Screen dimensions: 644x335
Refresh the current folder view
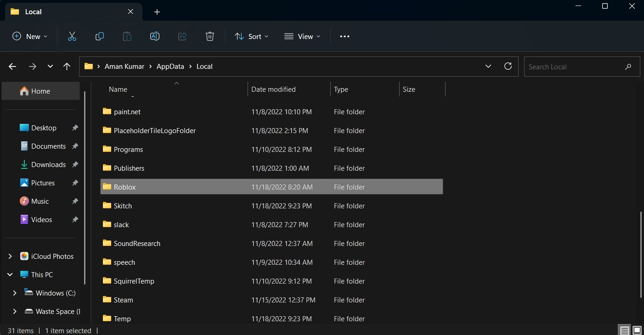pyautogui.click(x=508, y=66)
